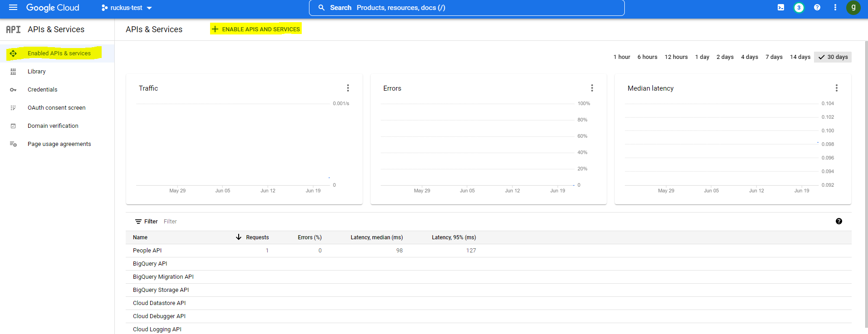Click the Library grid icon
The height and width of the screenshot is (334, 868).
(x=13, y=72)
